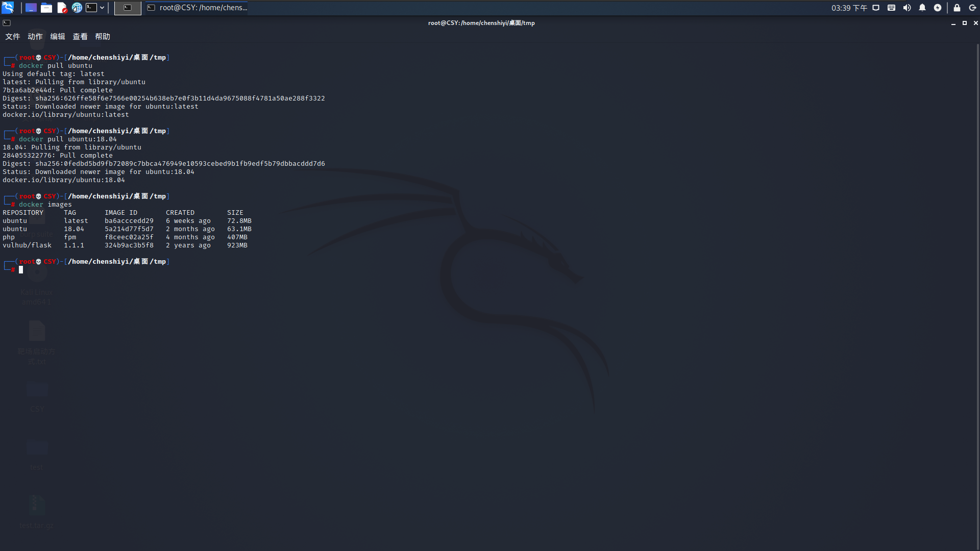Open the web browser globe icon
Screen dimensions: 980x551
point(77,8)
